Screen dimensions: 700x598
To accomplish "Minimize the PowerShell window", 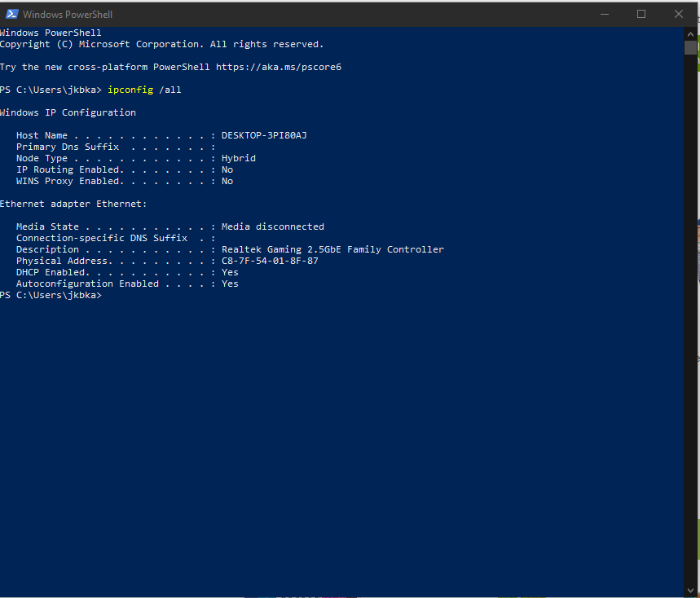I will click(x=604, y=14).
